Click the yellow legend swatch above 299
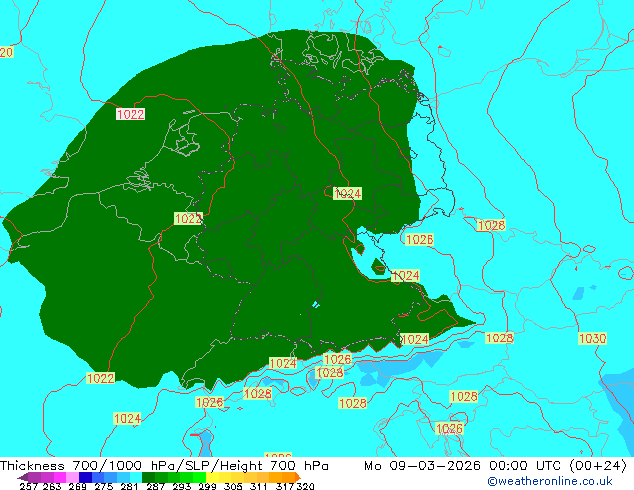 [x=212, y=477]
